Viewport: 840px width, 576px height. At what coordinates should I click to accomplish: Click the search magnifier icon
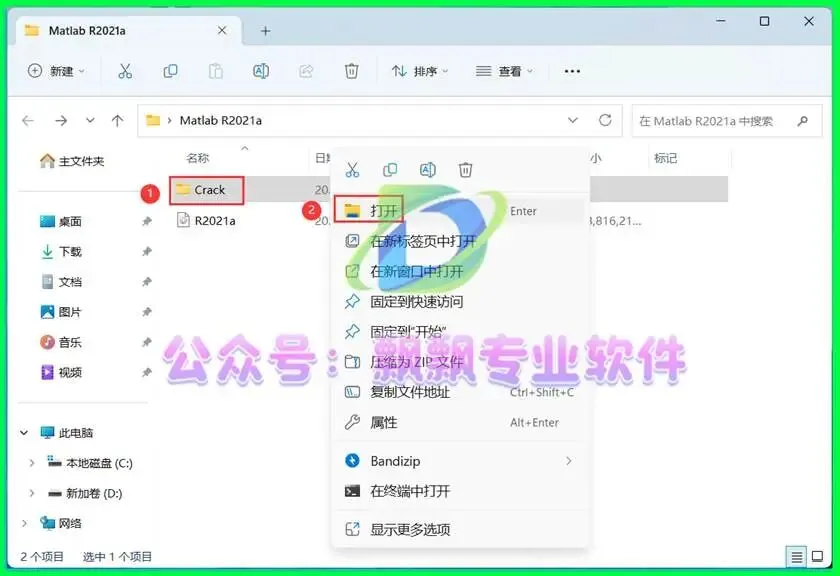tap(802, 121)
